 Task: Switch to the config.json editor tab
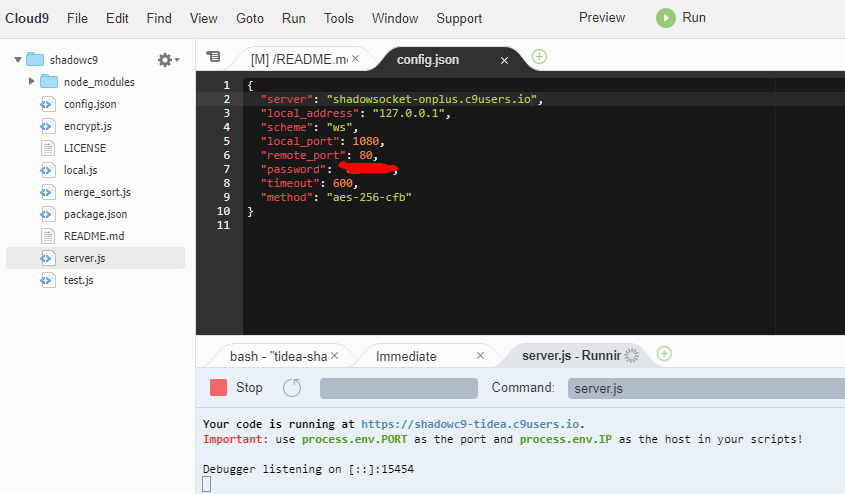point(428,60)
